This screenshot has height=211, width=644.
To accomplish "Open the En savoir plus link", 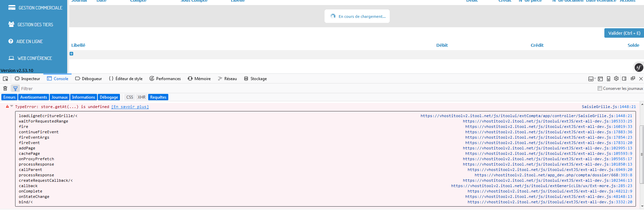I will (x=130, y=107).
